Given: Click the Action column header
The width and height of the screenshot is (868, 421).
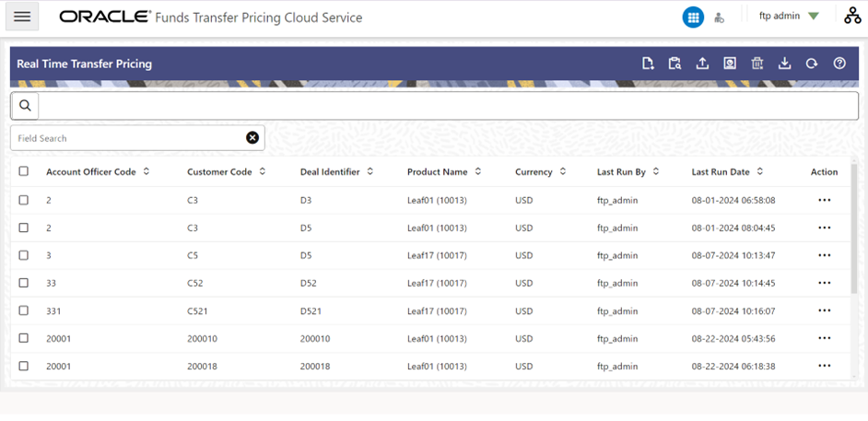Looking at the screenshot, I should pyautogui.click(x=825, y=172).
